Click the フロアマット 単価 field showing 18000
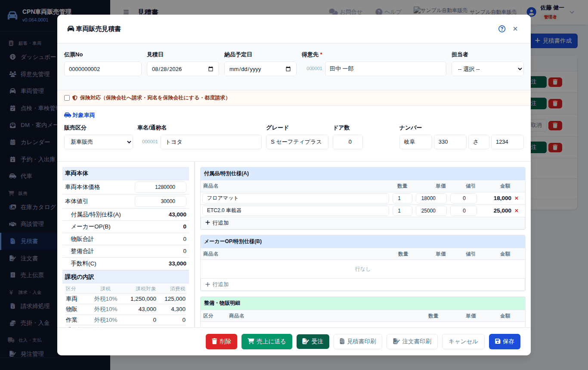Screen dimensions: 588x370 431,198
